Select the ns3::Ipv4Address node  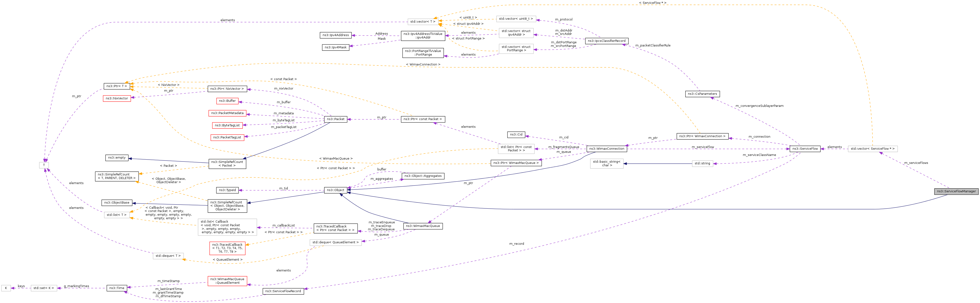pyautogui.click(x=336, y=35)
